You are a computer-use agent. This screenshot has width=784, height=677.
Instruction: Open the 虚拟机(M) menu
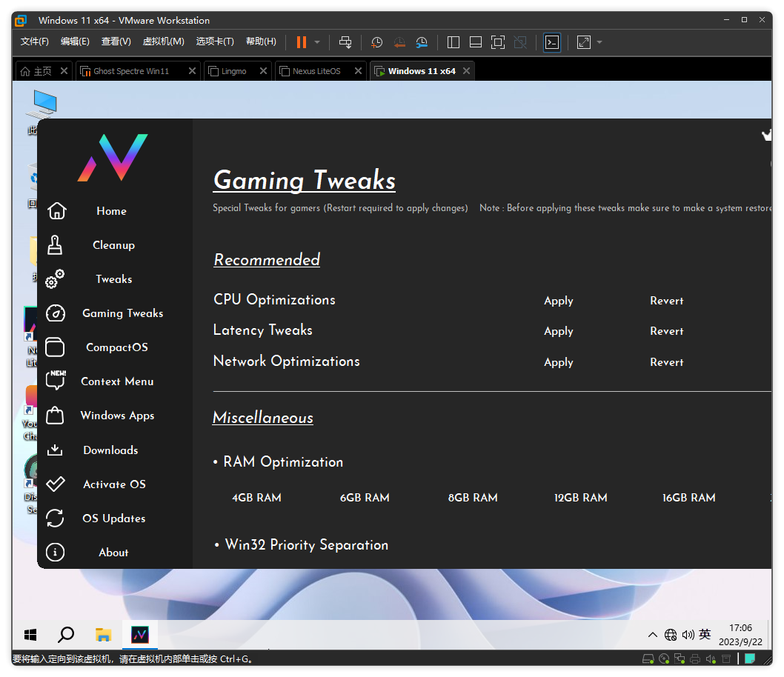pyautogui.click(x=163, y=41)
